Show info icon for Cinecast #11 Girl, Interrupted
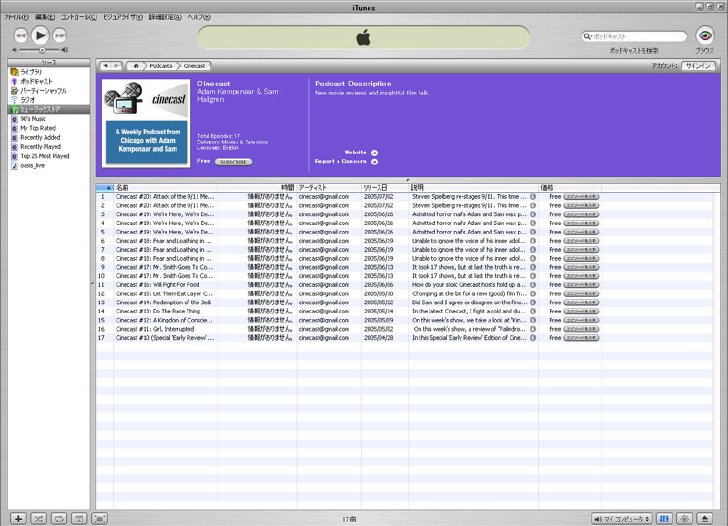This screenshot has height=526, width=728. click(x=533, y=329)
